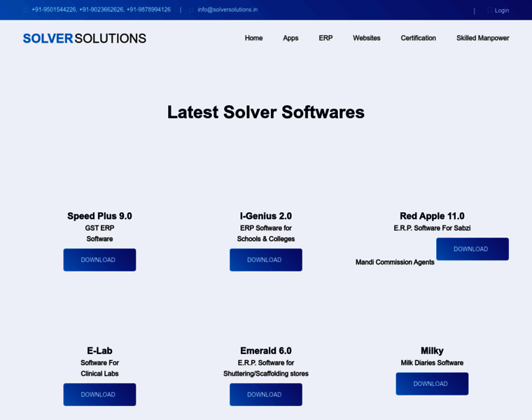Open the Certification menu
Viewport: 532px width, 420px height.
pyautogui.click(x=419, y=38)
